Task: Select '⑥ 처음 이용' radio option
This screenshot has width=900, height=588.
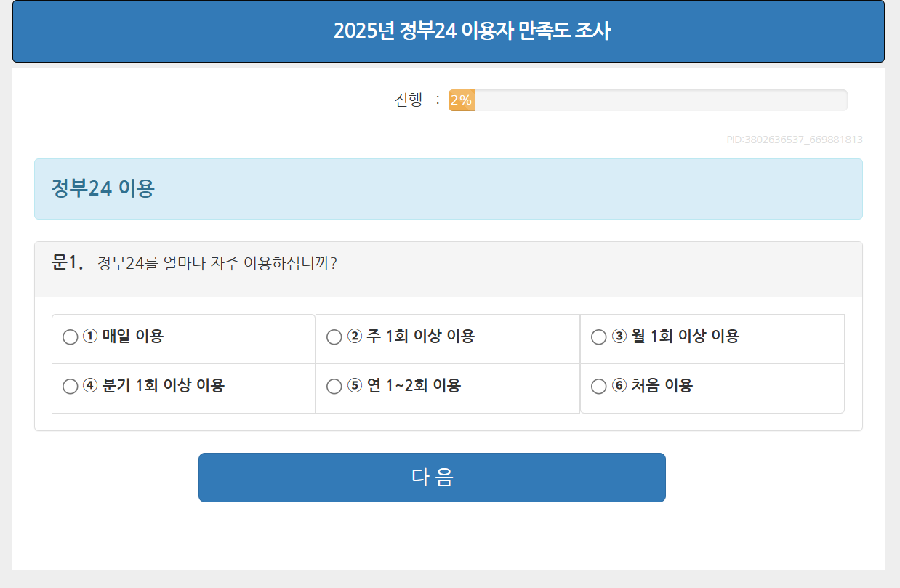Action: click(x=599, y=387)
